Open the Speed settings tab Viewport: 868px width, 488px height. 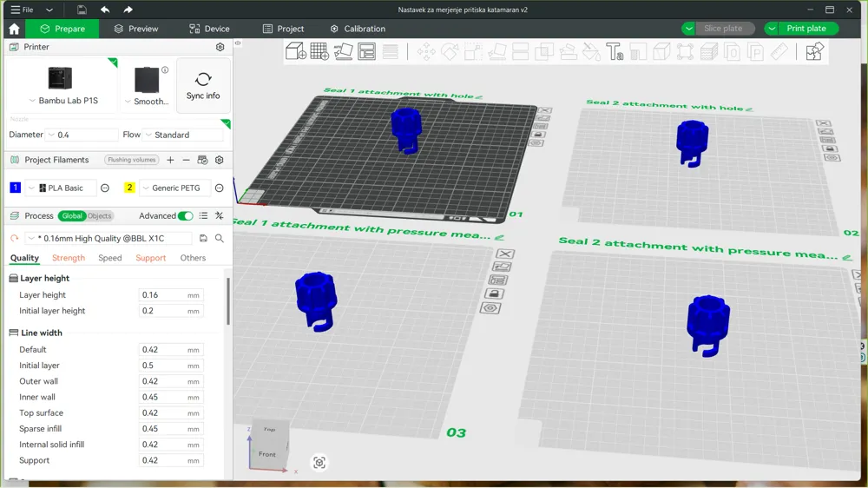pyautogui.click(x=110, y=258)
